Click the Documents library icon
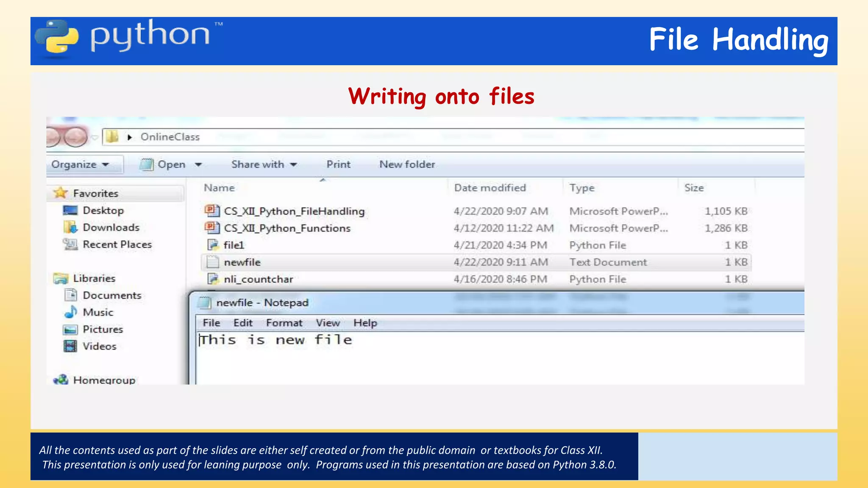The image size is (868, 488). 70,295
